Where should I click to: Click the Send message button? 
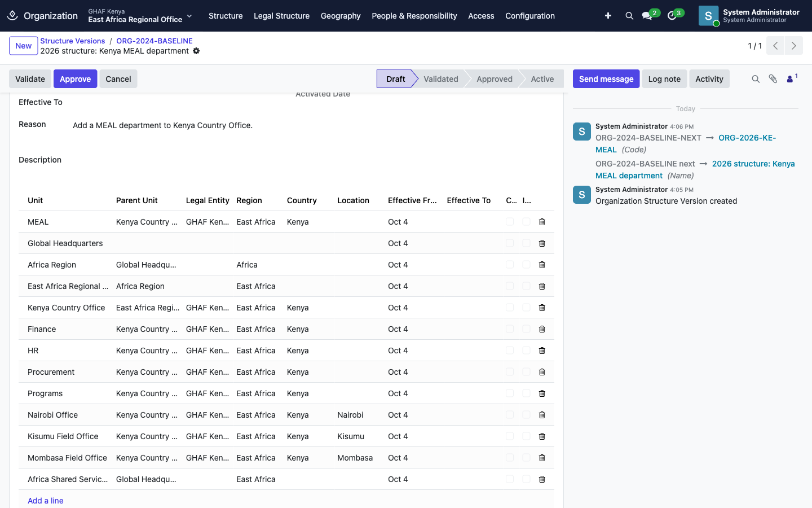pyautogui.click(x=606, y=79)
